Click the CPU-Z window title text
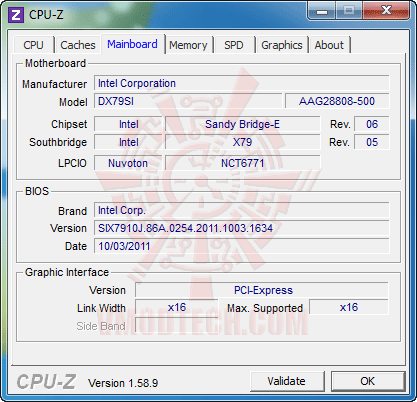 click(x=46, y=15)
